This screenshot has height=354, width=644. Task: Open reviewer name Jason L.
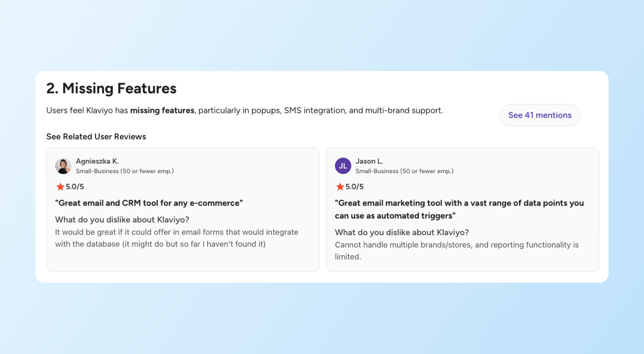point(369,161)
